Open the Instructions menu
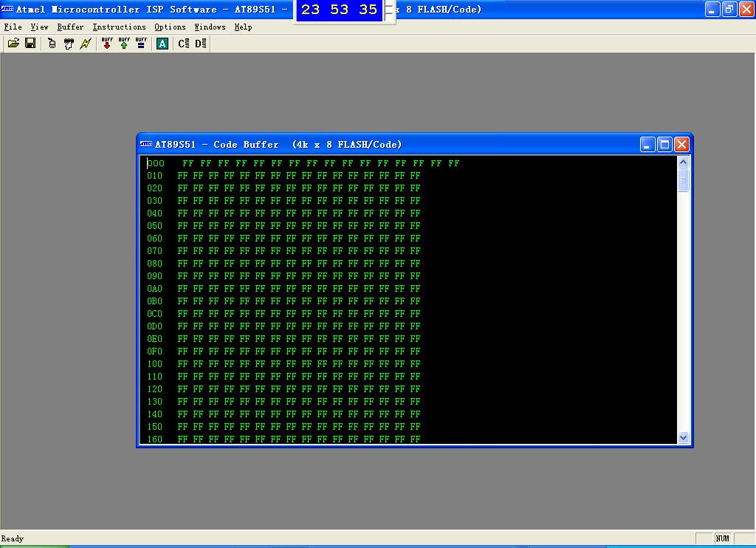Screen dimensions: 756x548 click(x=119, y=27)
